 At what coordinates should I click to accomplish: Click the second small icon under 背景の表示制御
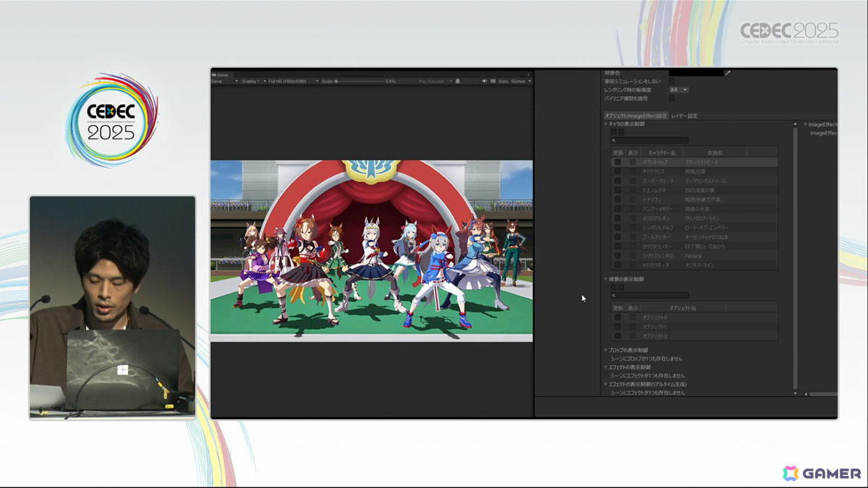pos(621,287)
